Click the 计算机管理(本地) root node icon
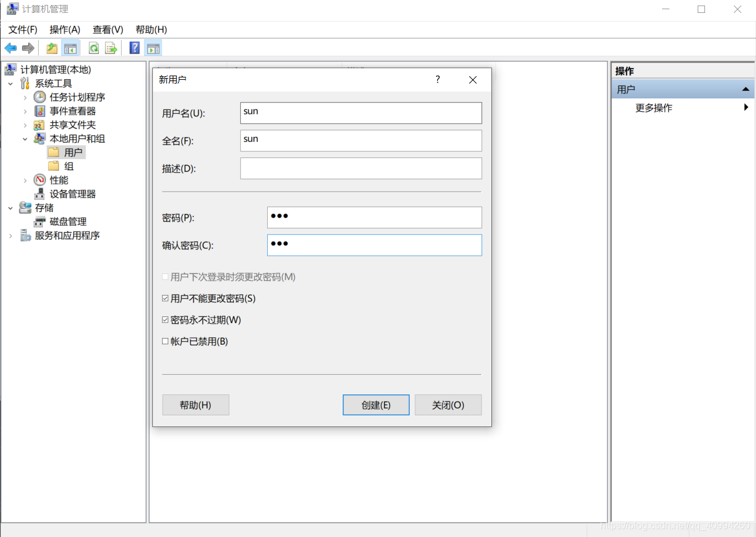 tap(10, 69)
